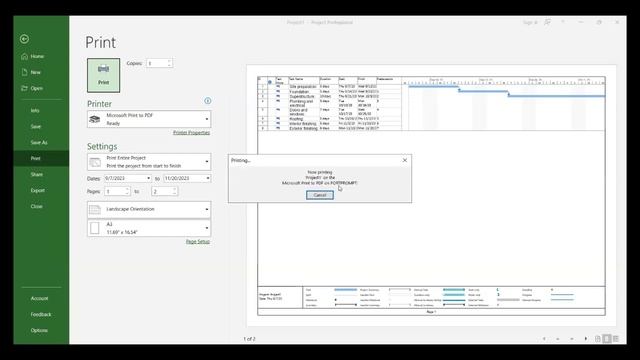Click Sign in in the title bar
This screenshot has width=640, height=360.
click(530, 22)
